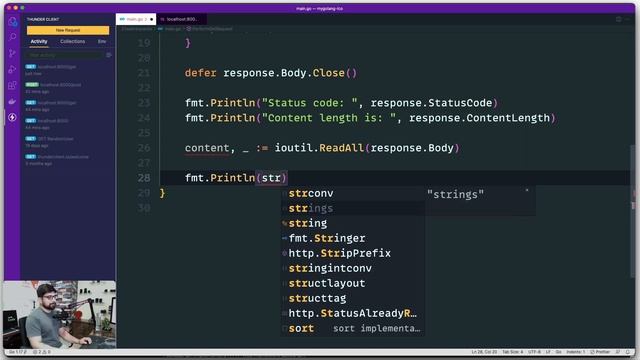This screenshot has height=360, width=640.
Task: Choose strconv from autocomplete list
Action: [x=353, y=193]
